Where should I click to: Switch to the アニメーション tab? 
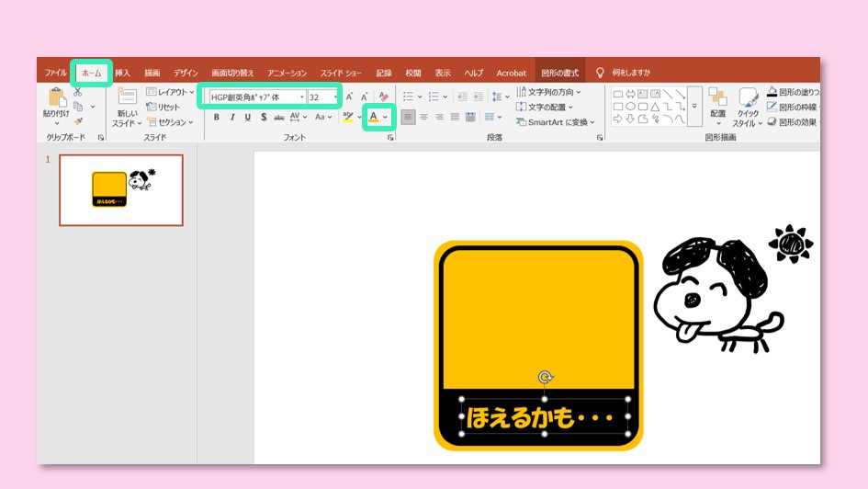pyautogui.click(x=287, y=73)
